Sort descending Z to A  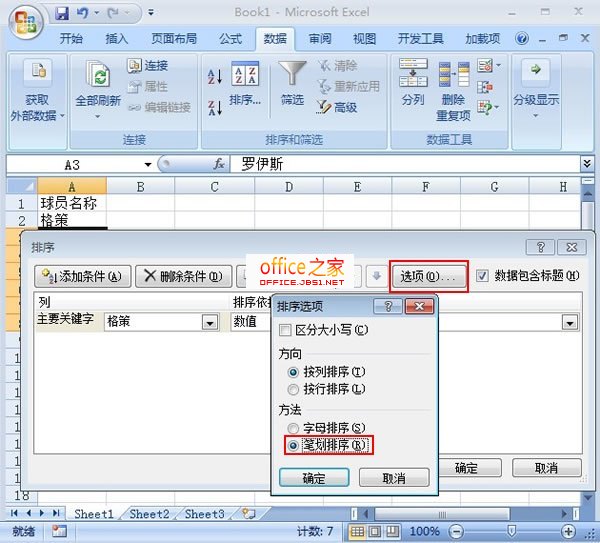click(215, 108)
